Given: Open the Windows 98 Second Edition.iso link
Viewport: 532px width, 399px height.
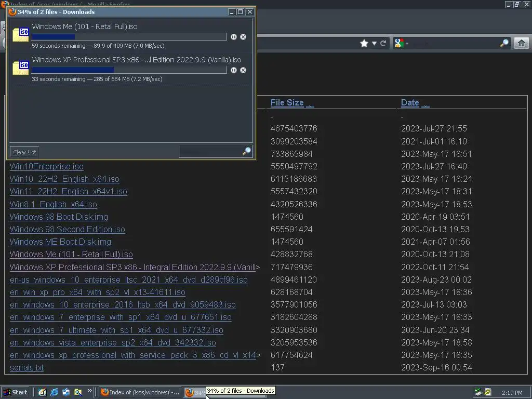Looking at the screenshot, I should point(68,229).
